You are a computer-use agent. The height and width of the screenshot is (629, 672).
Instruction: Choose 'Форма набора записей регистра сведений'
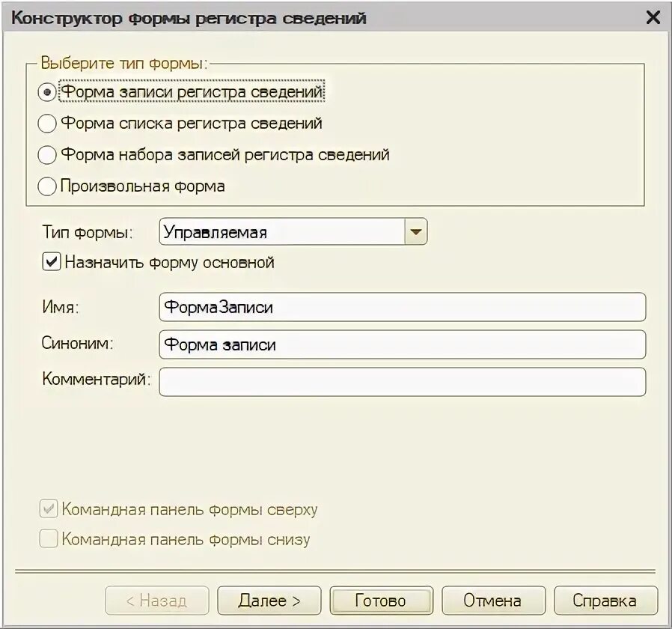tap(46, 155)
